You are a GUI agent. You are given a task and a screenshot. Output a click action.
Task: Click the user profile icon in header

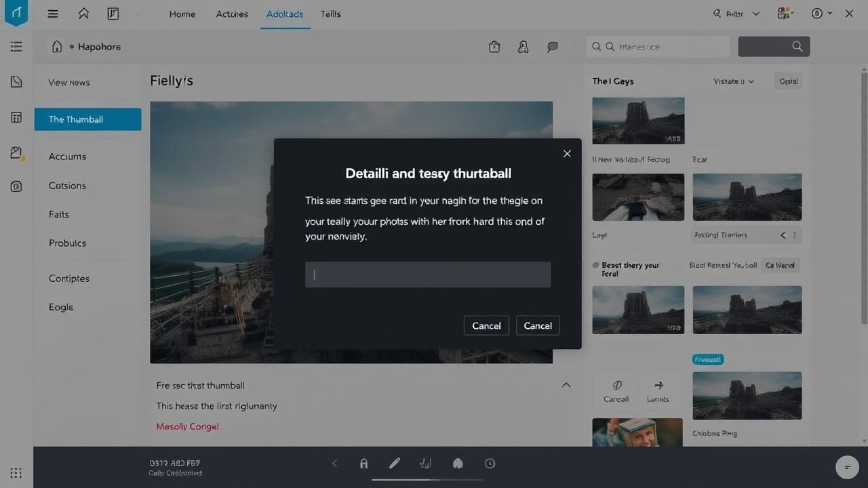click(x=523, y=47)
